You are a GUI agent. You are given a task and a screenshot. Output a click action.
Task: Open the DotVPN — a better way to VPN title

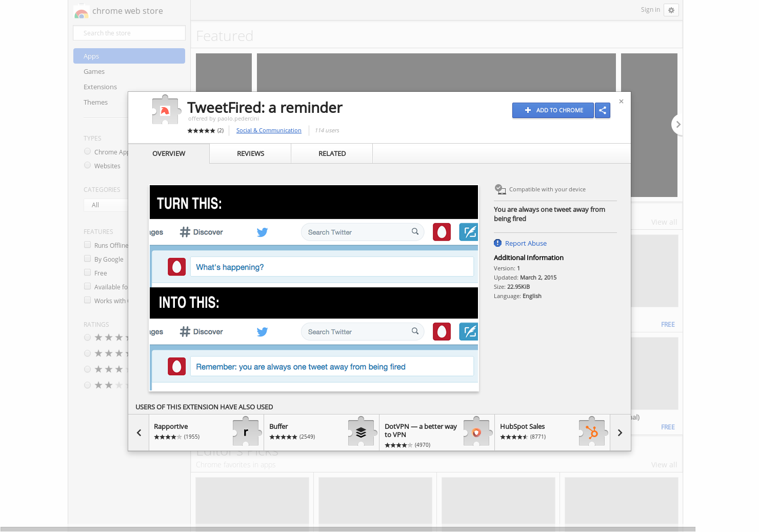(421, 430)
